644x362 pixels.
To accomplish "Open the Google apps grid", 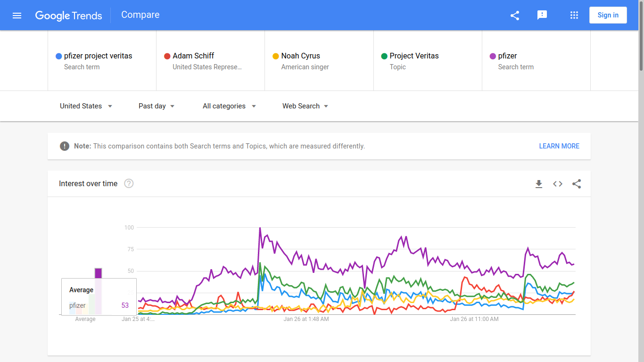I will (574, 15).
